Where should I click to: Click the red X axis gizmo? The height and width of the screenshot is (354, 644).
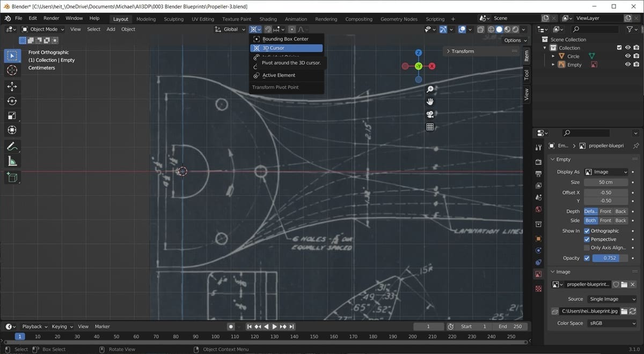pyautogui.click(x=432, y=66)
